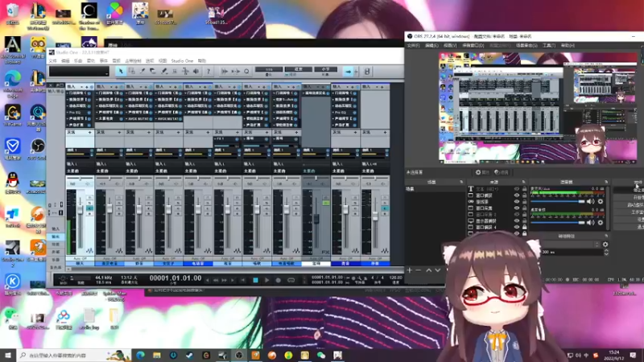Add a scene with the plus button in OBS
The width and height of the screenshot is (644, 362).
(x=409, y=270)
